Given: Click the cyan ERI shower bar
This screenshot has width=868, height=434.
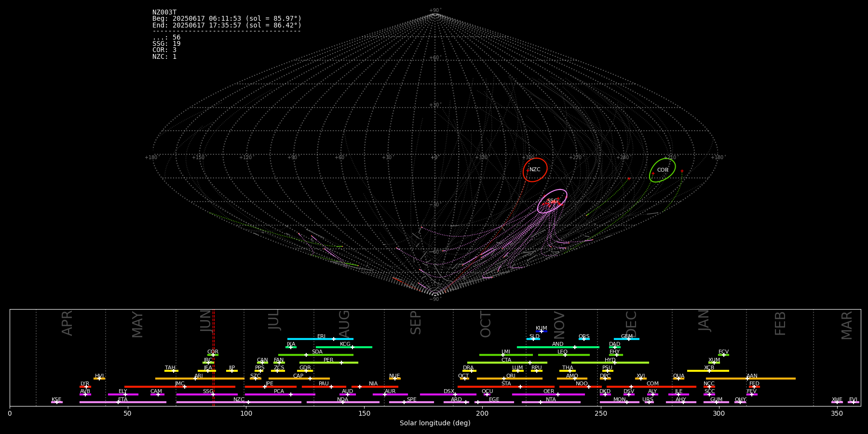Looking at the screenshot, I should point(320,339).
